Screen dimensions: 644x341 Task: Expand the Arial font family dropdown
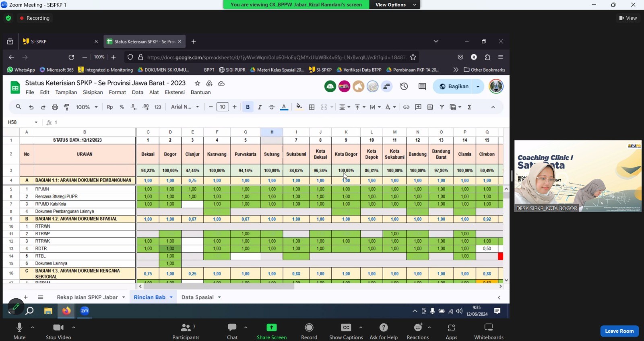pyautogui.click(x=185, y=107)
